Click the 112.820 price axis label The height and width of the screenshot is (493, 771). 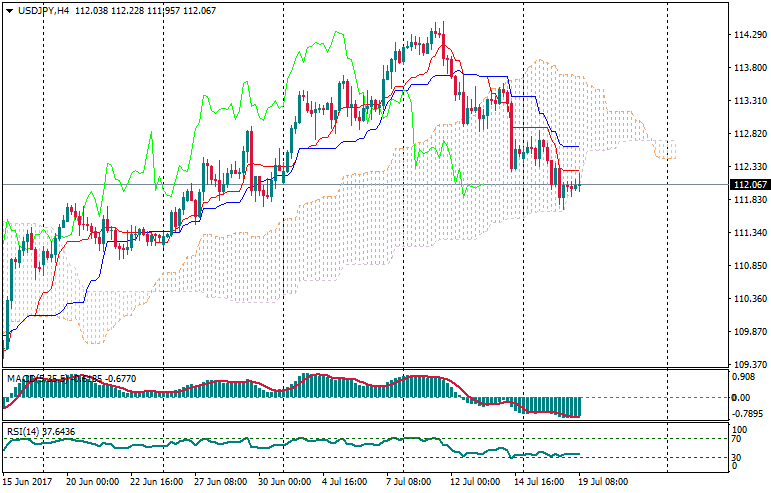tap(749, 134)
